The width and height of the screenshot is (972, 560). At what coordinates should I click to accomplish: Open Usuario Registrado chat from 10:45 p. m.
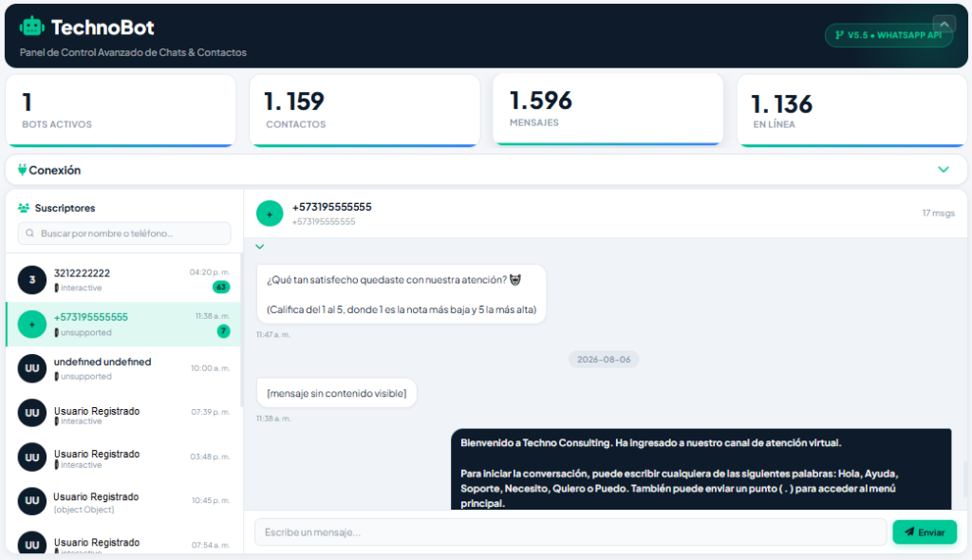[122, 501]
